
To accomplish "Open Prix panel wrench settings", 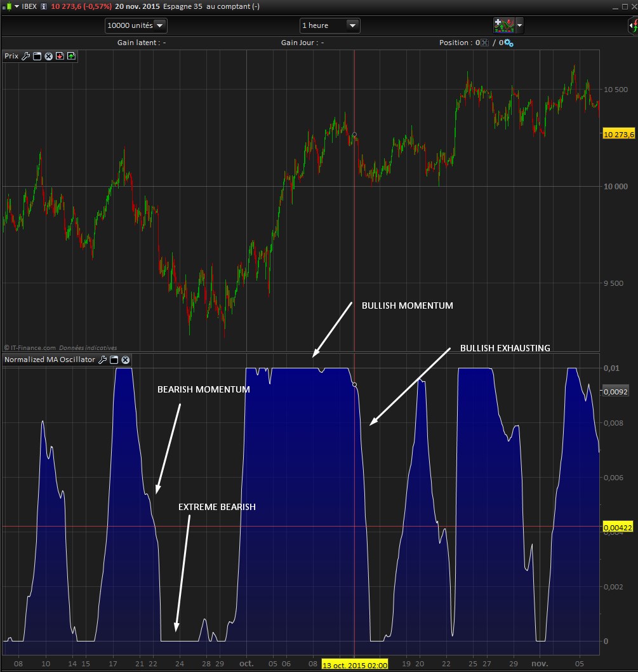I will pos(25,56).
